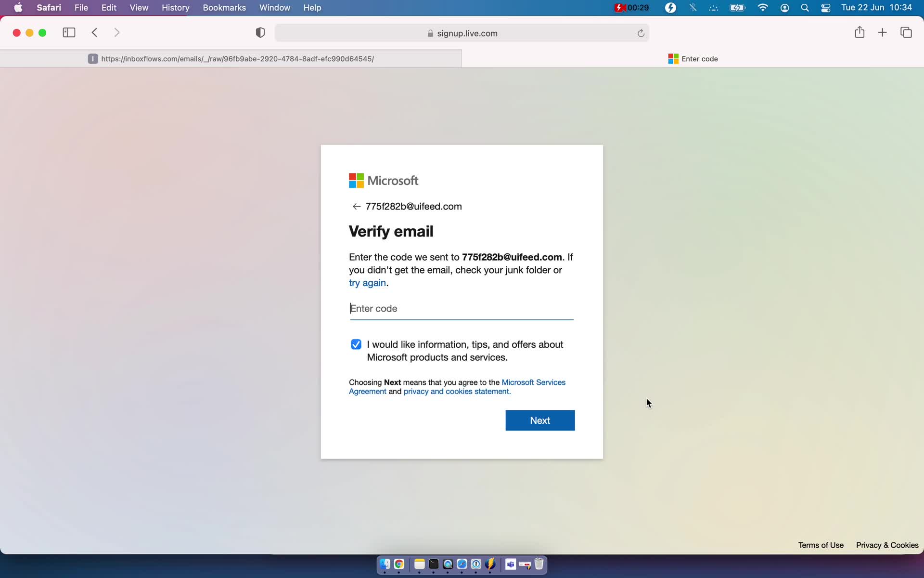Click the Shield privacy icon in address bar

point(260,33)
